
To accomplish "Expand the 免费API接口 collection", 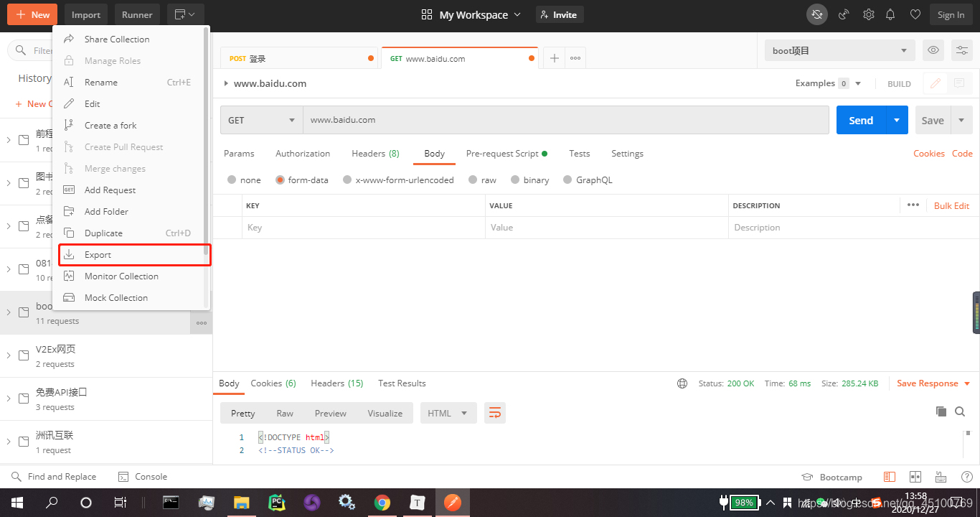I will tap(9, 399).
